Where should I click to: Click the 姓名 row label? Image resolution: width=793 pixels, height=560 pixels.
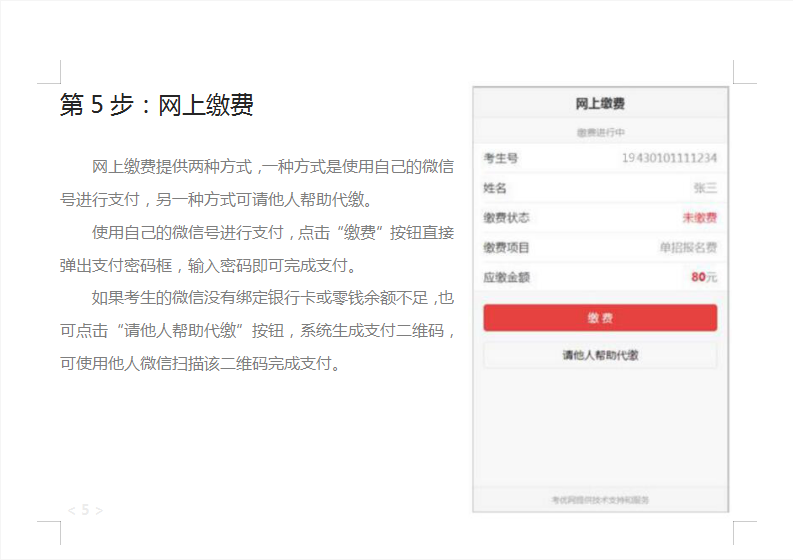pos(495,188)
